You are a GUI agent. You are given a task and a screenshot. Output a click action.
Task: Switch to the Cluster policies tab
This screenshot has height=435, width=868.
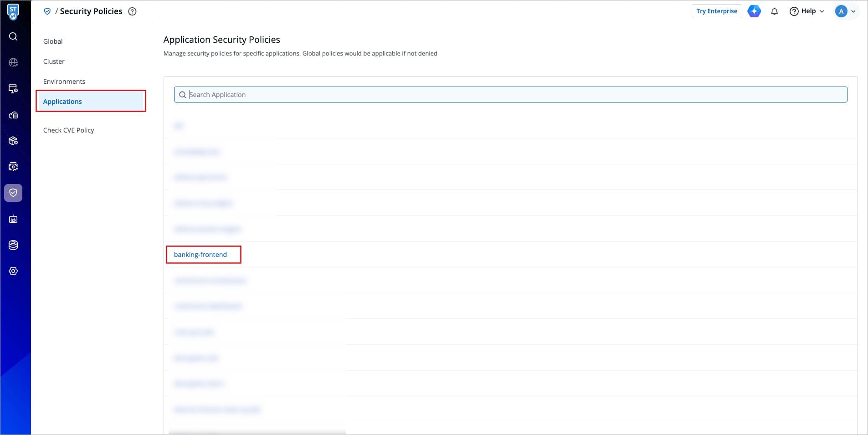(54, 61)
